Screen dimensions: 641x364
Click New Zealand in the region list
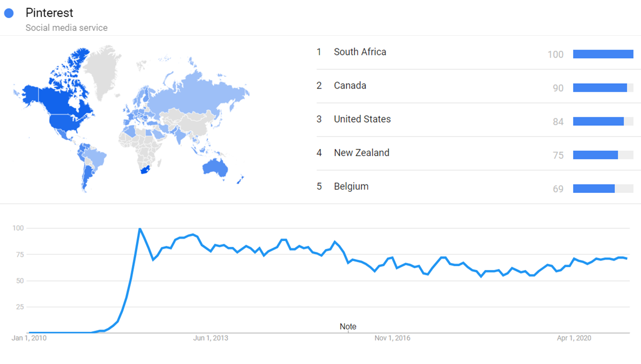click(x=361, y=153)
